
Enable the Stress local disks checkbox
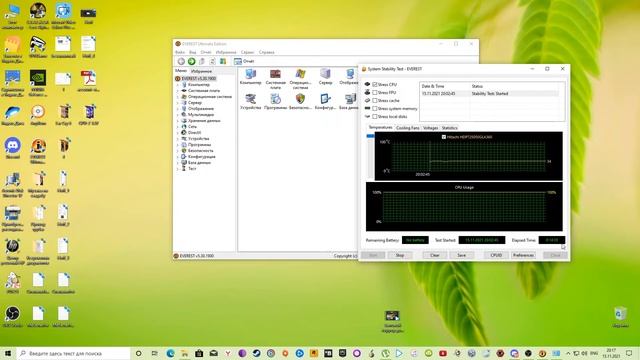coord(375,117)
